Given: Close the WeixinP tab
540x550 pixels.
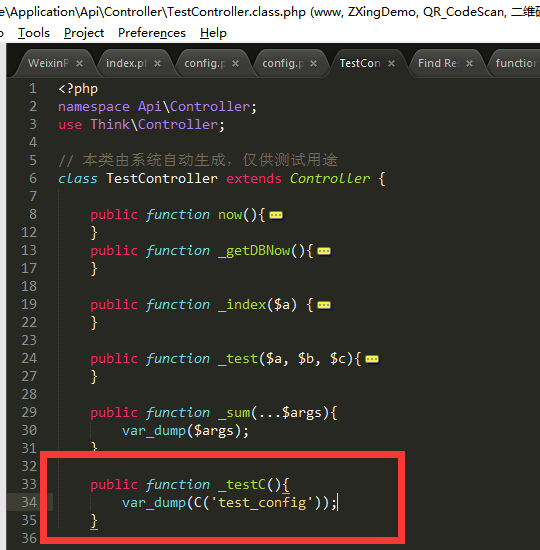Looking at the screenshot, I should coord(80,63).
